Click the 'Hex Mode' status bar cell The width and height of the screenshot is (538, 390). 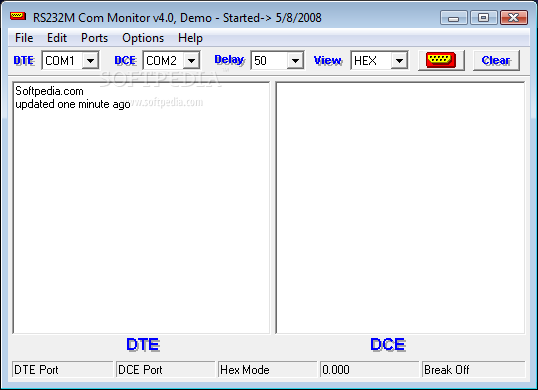tap(267, 369)
